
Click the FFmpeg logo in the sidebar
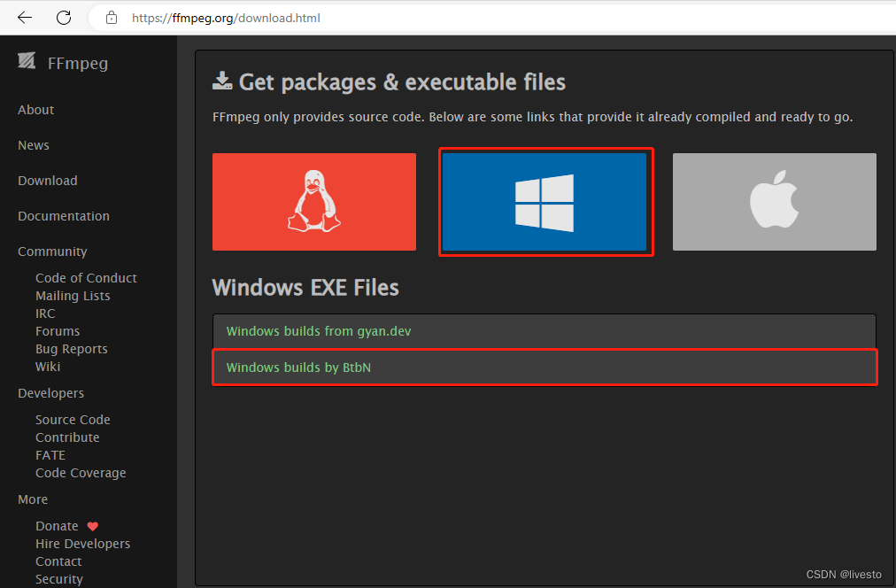pyautogui.click(x=27, y=61)
